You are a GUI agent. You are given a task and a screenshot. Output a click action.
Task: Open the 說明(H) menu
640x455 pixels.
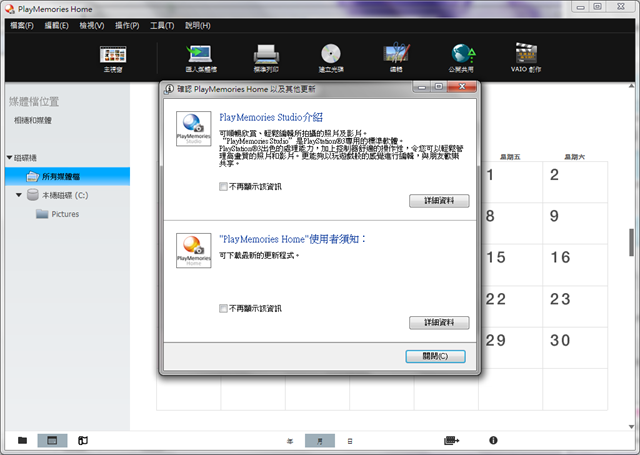click(x=198, y=26)
